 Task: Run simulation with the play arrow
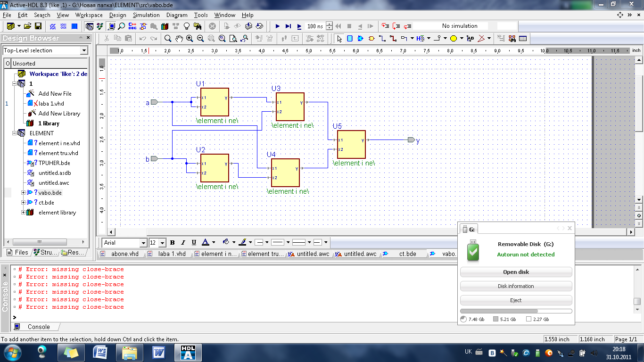tap(277, 26)
